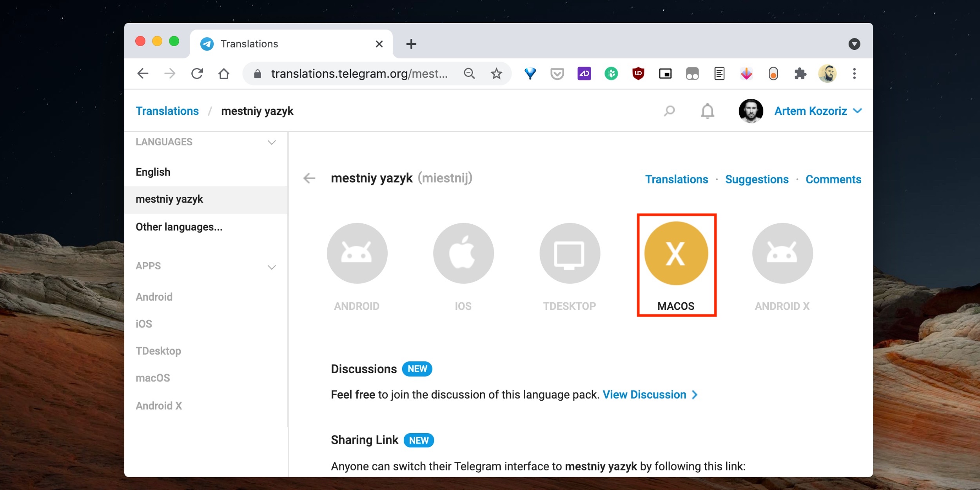Click Other languages option in sidebar
980x490 pixels.
pyautogui.click(x=180, y=226)
